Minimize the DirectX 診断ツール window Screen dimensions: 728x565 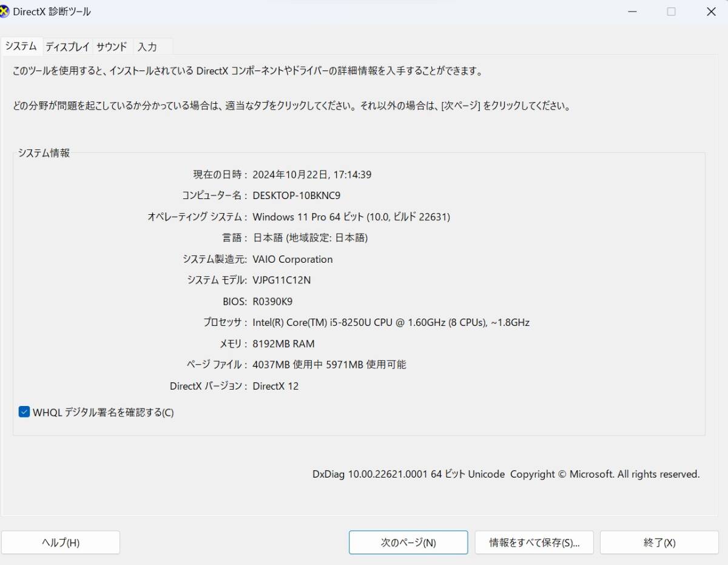[x=632, y=12]
